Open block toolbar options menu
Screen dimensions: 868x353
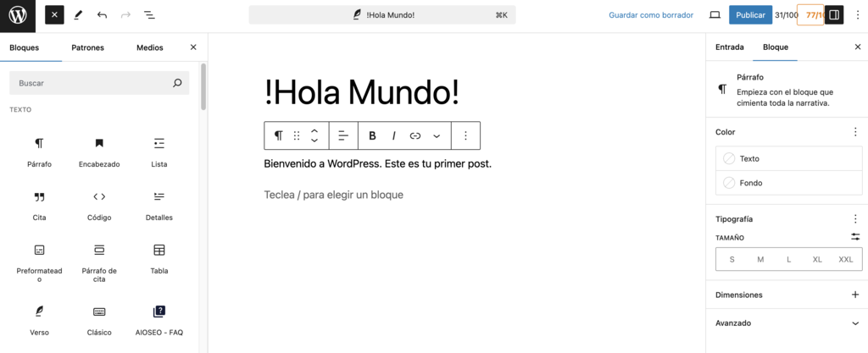465,135
